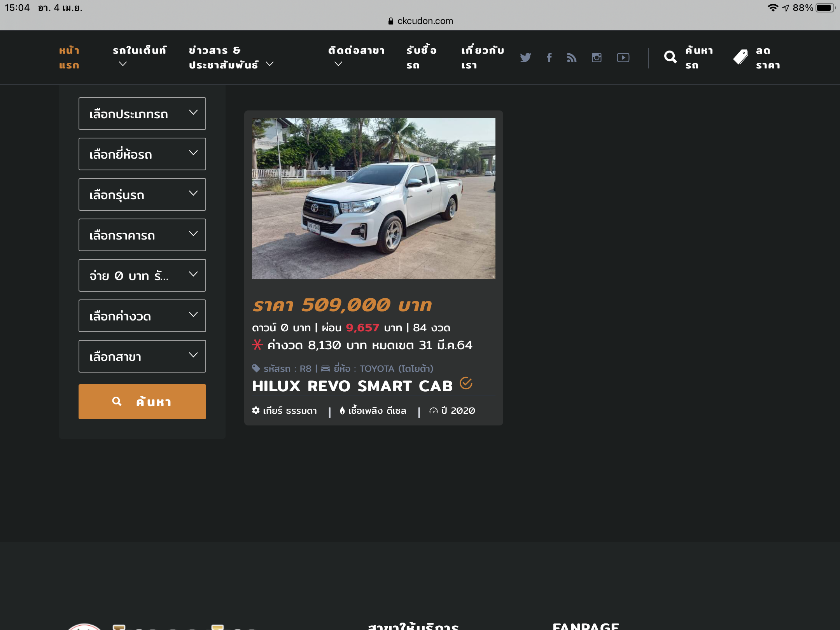Click the Twitter bird icon
The height and width of the screenshot is (630, 840).
(x=525, y=58)
